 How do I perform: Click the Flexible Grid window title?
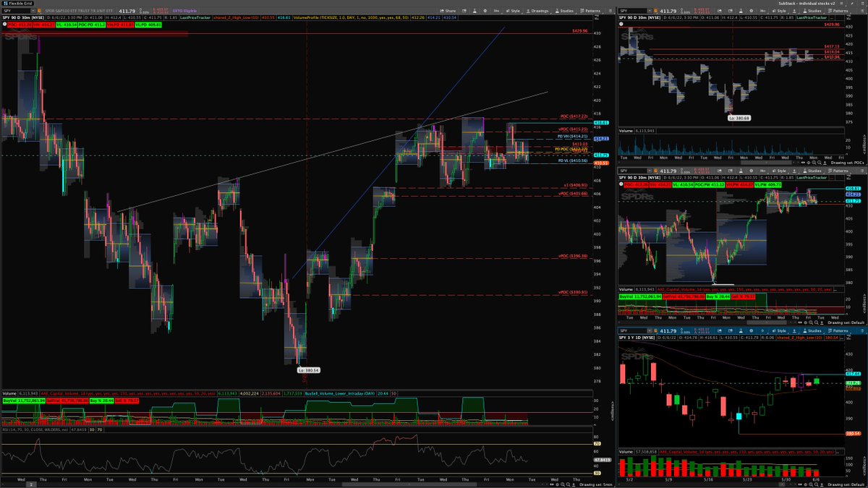17,3
